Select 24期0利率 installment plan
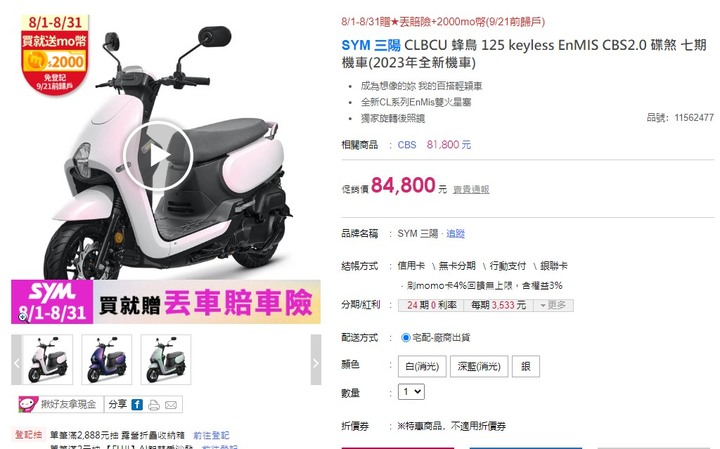 (431, 305)
